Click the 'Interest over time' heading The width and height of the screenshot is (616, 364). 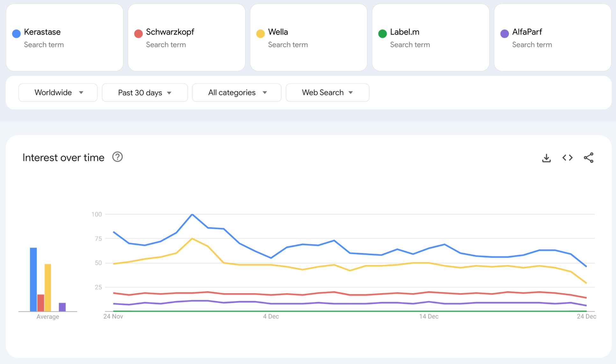coord(63,158)
